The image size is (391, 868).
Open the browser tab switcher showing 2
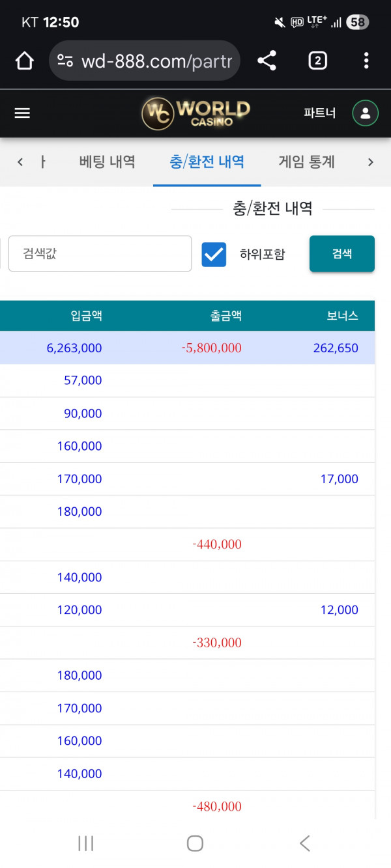tap(317, 61)
